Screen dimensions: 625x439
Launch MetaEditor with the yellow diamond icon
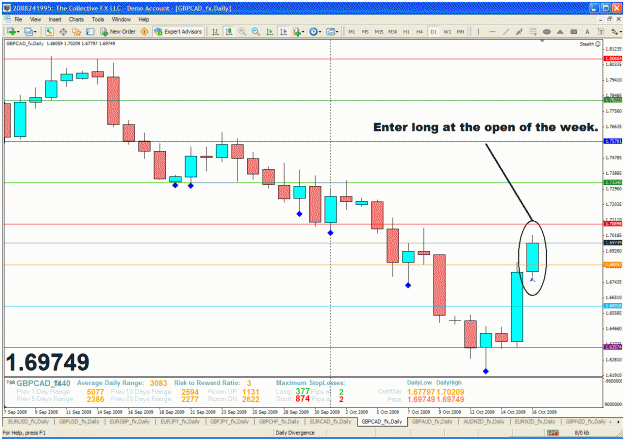point(145,31)
